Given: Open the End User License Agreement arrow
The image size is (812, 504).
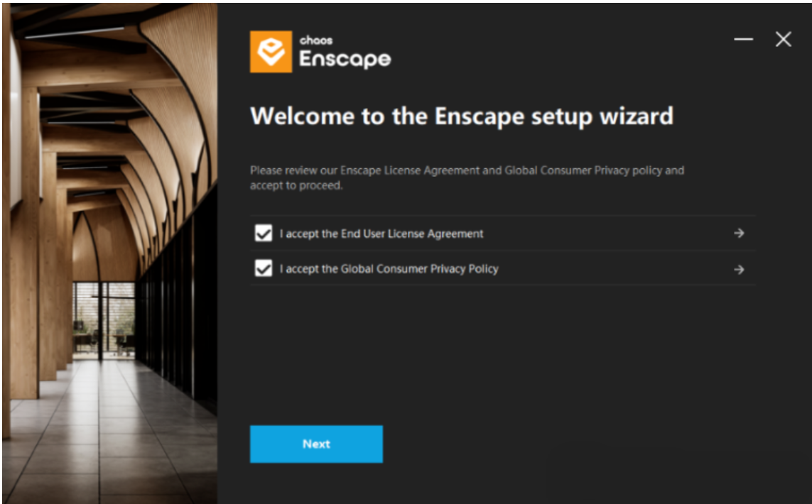Looking at the screenshot, I should click(x=739, y=234).
